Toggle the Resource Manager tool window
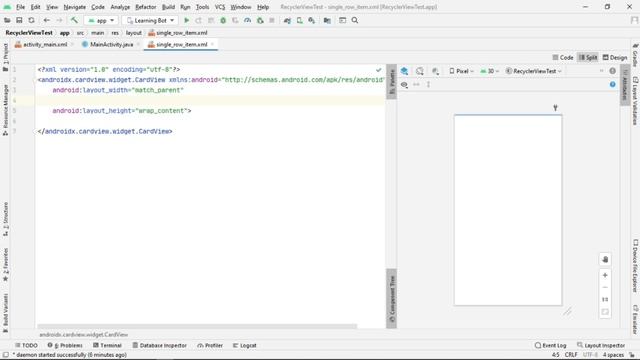The height and width of the screenshot is (360, 640). point(5,109)
